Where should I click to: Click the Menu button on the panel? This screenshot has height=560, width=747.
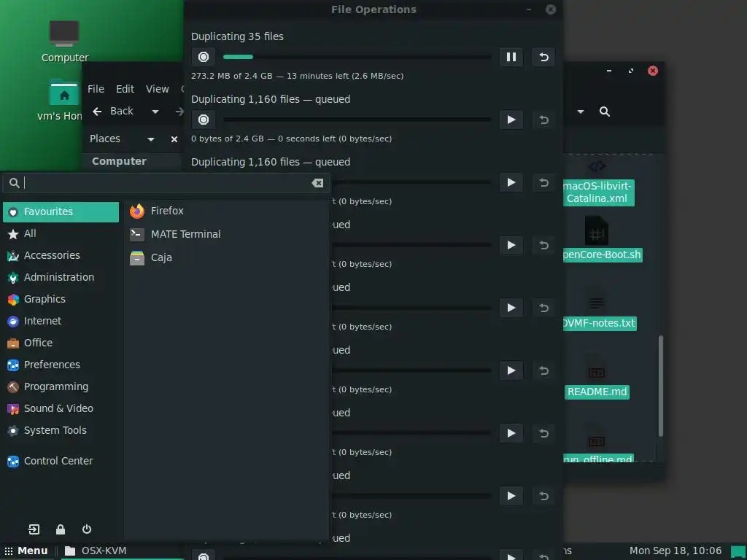(26, 551)
